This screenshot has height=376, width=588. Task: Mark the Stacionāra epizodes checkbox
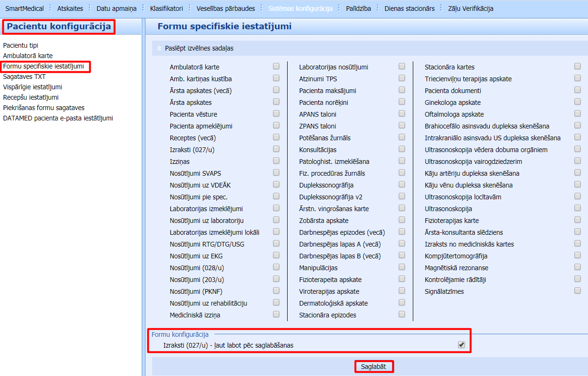coord(402,315)
